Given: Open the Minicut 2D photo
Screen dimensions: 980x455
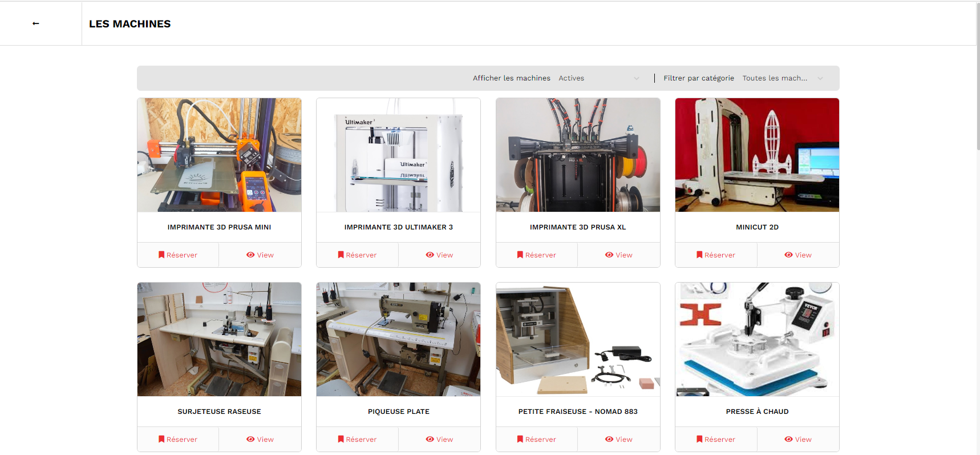Looking at the screenshot, I should (757, 155).
